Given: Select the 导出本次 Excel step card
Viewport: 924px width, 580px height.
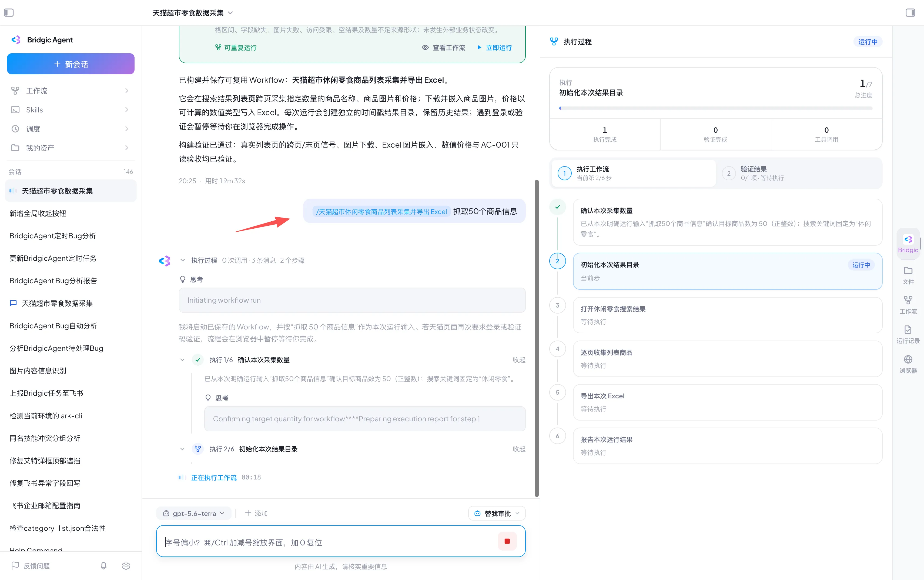Looking at the screenshot, I should [727, 402].
